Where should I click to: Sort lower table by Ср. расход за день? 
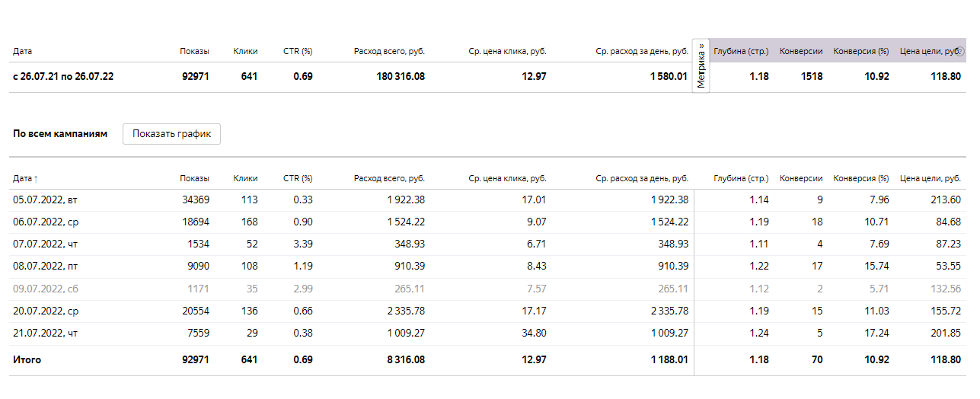click(642, 178)
